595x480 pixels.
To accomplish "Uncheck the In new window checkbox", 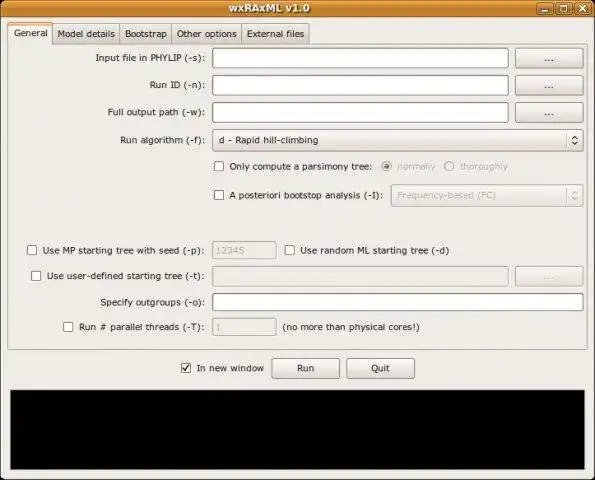I will tap(186, 368).
